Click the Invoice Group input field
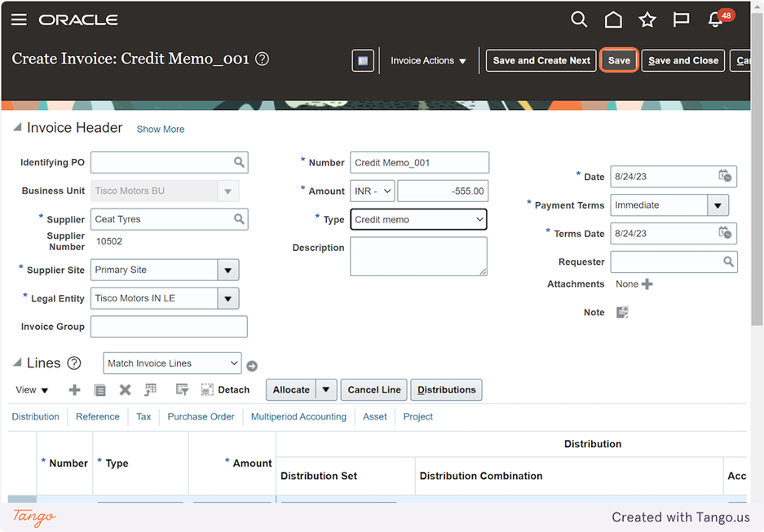 click(x=169, y=327)
